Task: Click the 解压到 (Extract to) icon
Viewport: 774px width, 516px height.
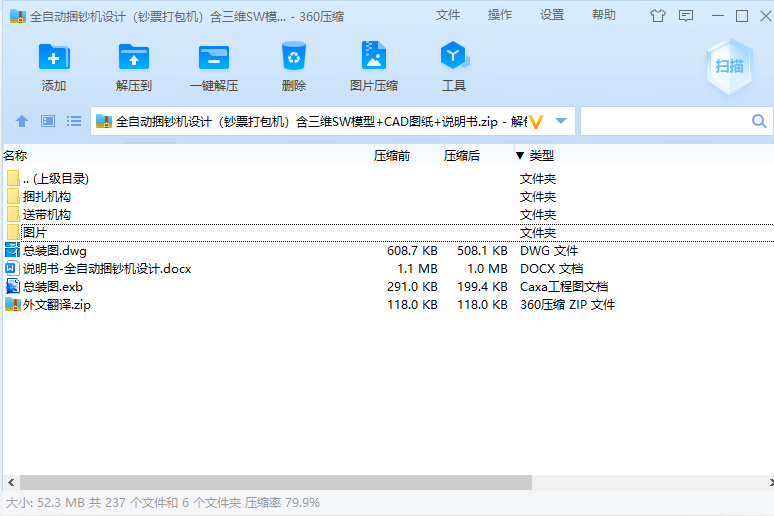Action: coord(134,57)
